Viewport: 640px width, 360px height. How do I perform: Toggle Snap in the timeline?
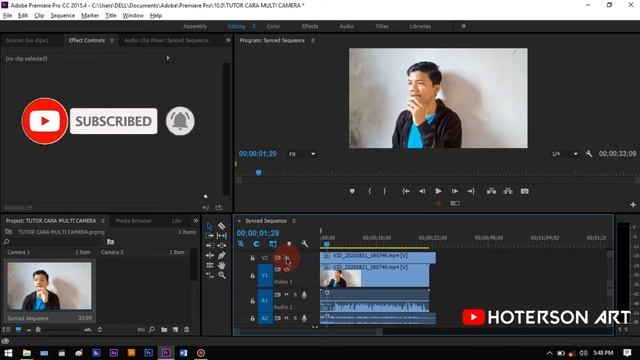(x=256, y=244)
